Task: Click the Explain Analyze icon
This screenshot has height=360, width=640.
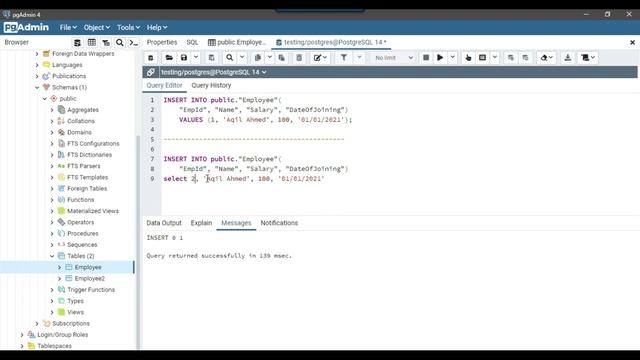Action: click(482, 58)
